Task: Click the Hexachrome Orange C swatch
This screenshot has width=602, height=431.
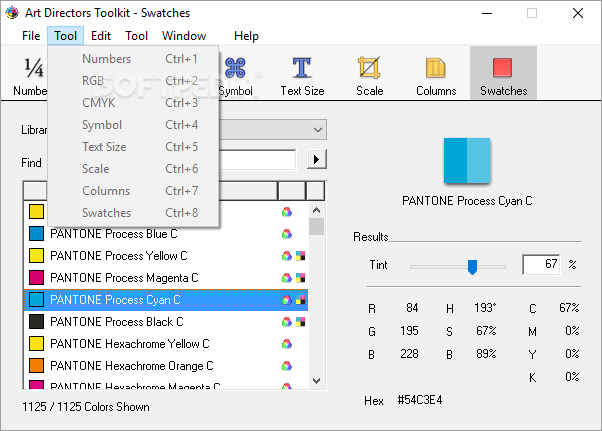Action: tap(36, 365)
